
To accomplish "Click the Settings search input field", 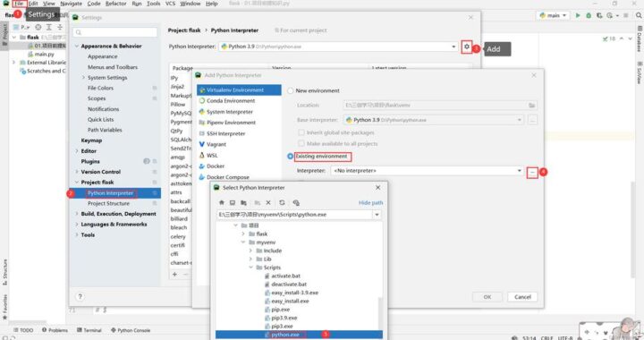I will (x=115, y=32).
